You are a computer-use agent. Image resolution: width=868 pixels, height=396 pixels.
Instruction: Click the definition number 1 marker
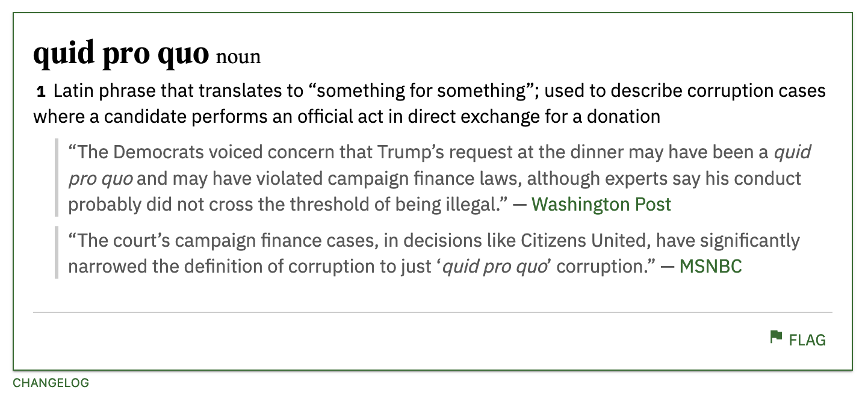41,92
